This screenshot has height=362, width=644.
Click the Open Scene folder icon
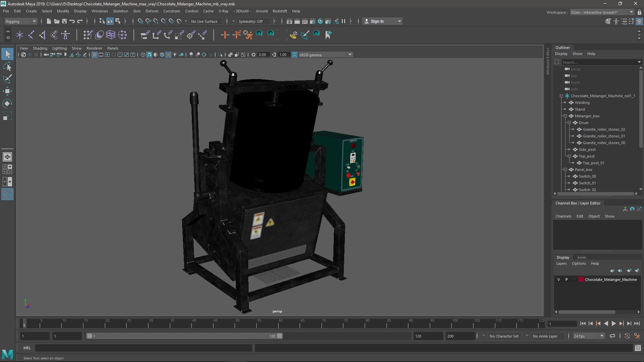56,21
